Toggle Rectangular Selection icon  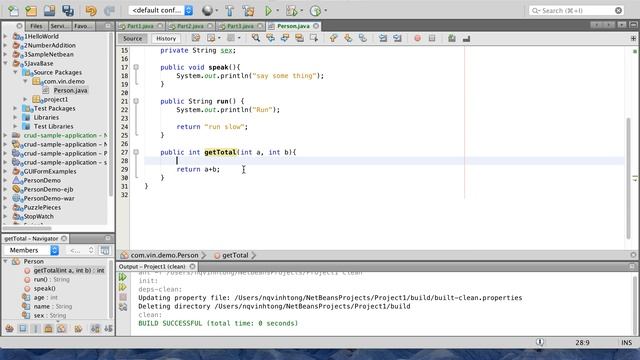[x=314, y=38]
